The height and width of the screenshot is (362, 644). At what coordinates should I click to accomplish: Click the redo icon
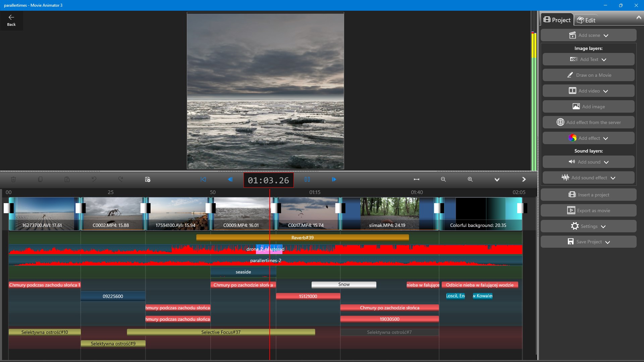(x=121, y=179)
